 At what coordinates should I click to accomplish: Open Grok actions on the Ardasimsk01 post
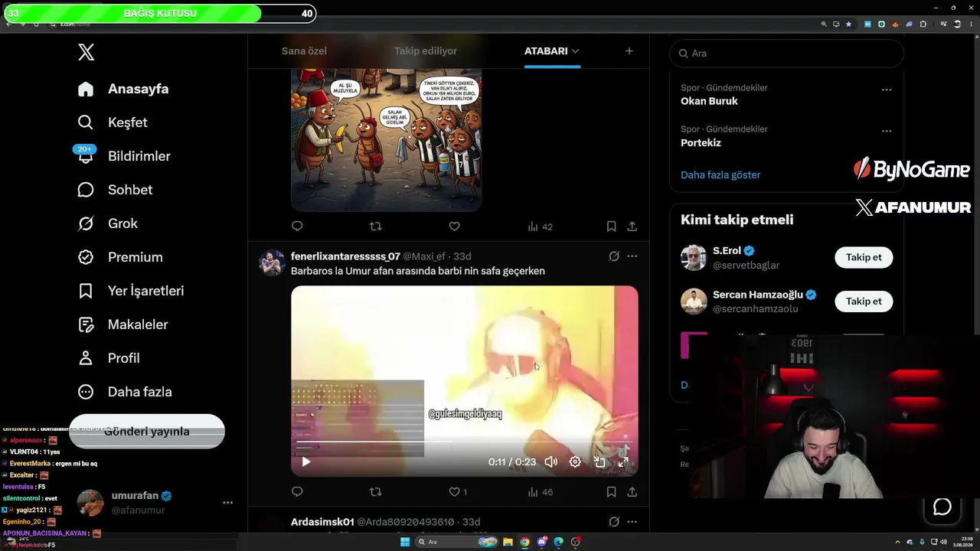[614, 522]
